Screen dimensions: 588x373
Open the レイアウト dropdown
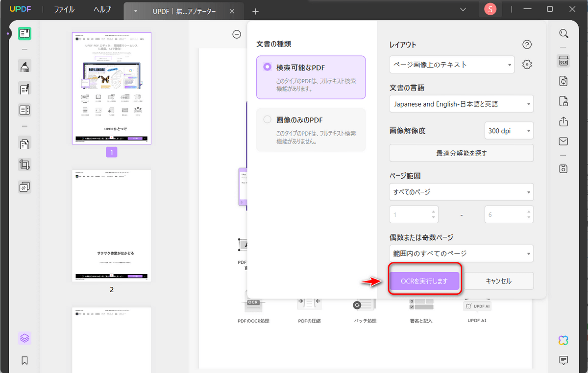(451, 64)
